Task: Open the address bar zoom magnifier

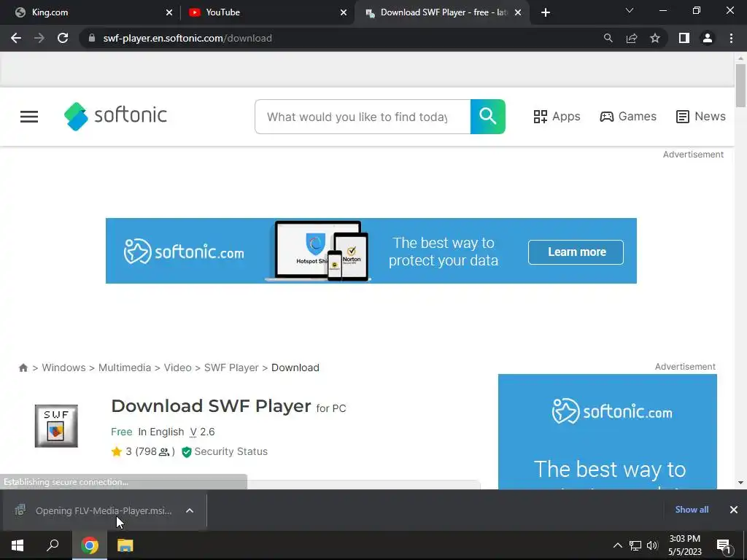Action: [608, 38]
